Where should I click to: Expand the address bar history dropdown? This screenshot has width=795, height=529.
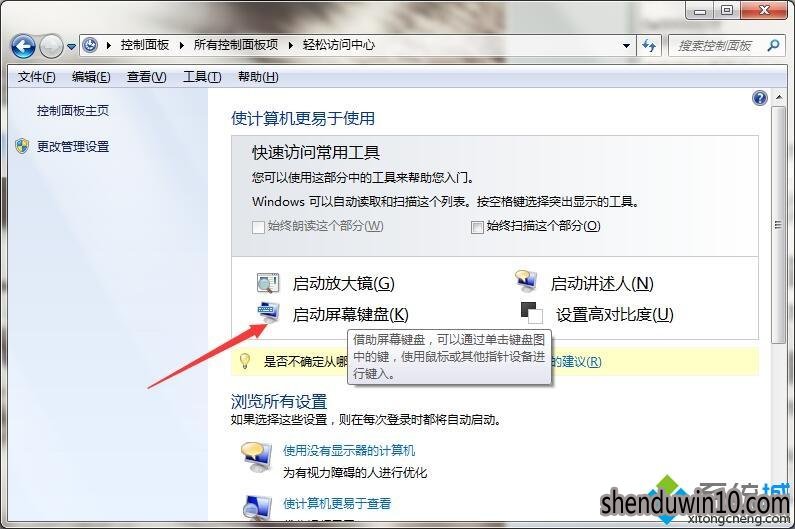(627, 46)
